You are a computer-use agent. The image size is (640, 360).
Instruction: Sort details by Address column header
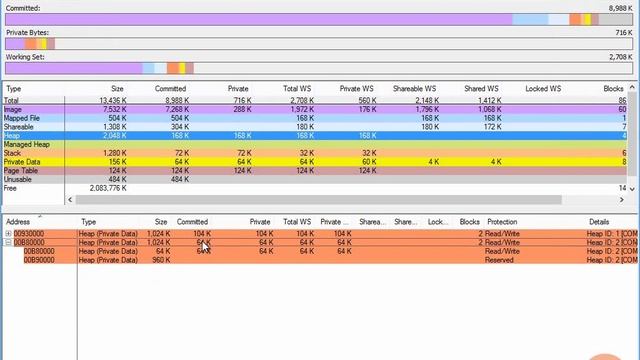tap(18, 222)
